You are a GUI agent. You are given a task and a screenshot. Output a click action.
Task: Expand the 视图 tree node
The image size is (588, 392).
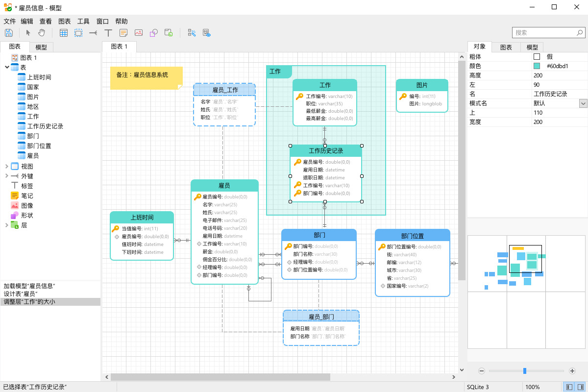coord(7,166)
